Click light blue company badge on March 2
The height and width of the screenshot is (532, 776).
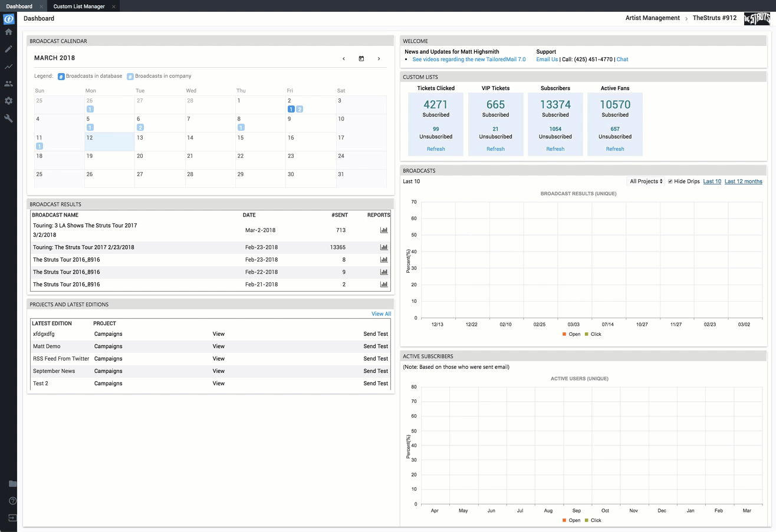(300, 109)
